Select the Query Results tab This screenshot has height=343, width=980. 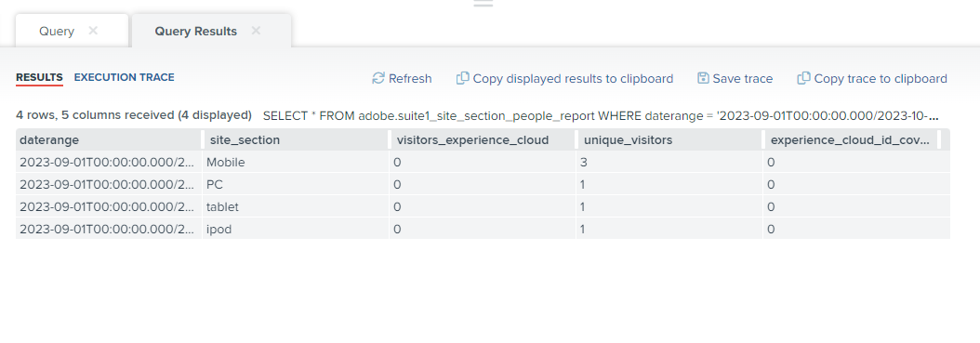click(195, 32)
